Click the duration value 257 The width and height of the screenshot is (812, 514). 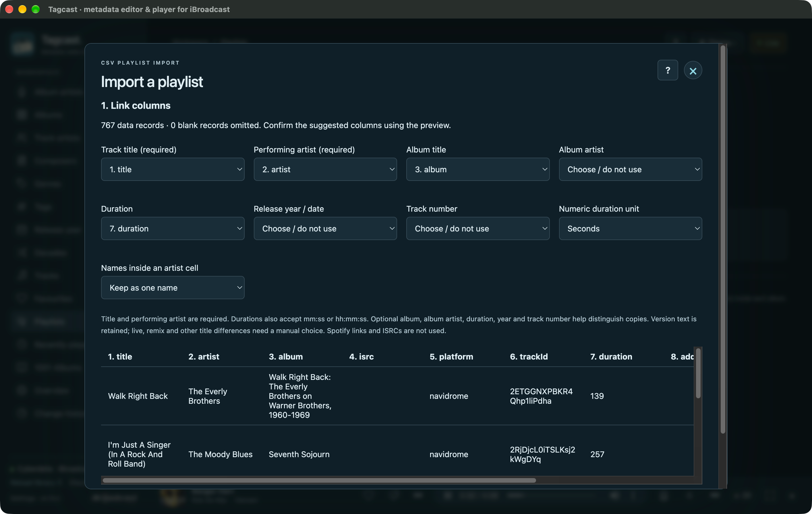[x=597, y=454]
